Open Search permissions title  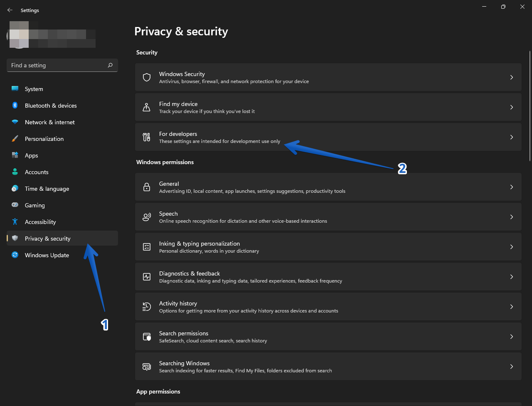pos(184,333)
